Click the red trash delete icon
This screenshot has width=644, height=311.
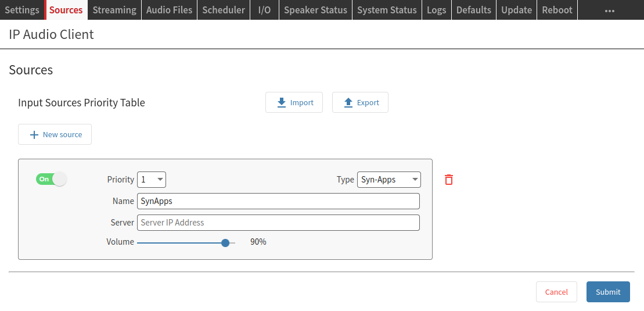(448, 180)
